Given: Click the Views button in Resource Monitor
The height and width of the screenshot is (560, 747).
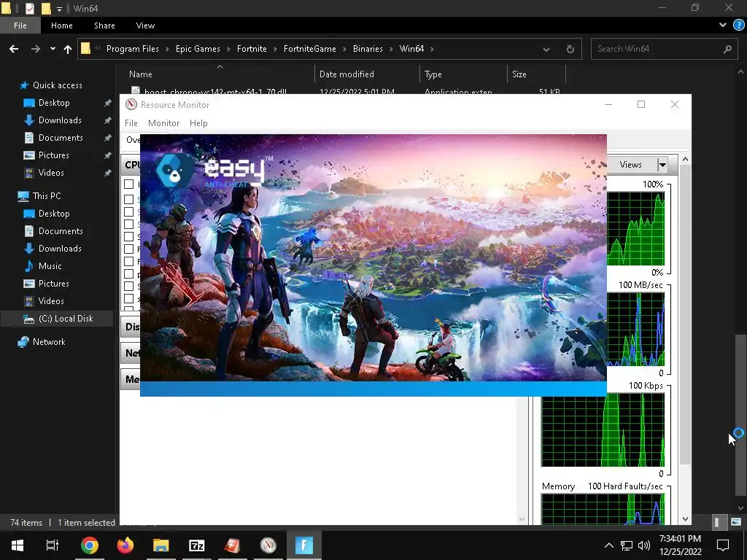Looking at the screenshot, I should pyautogui.click(x=631, y=165).
